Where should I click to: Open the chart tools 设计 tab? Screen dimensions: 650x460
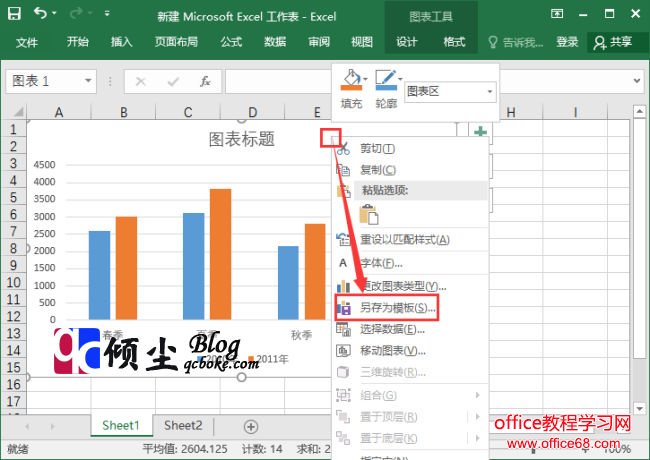click(406, 42)
